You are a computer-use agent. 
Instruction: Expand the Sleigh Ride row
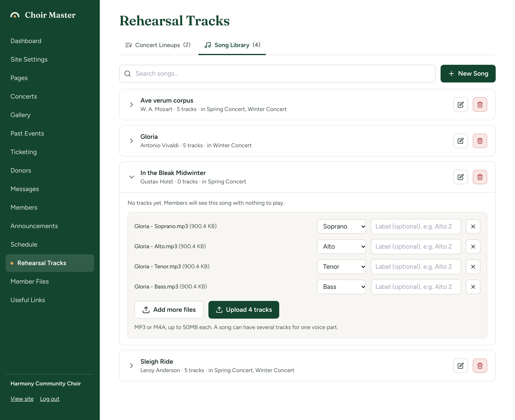(131, 365)
